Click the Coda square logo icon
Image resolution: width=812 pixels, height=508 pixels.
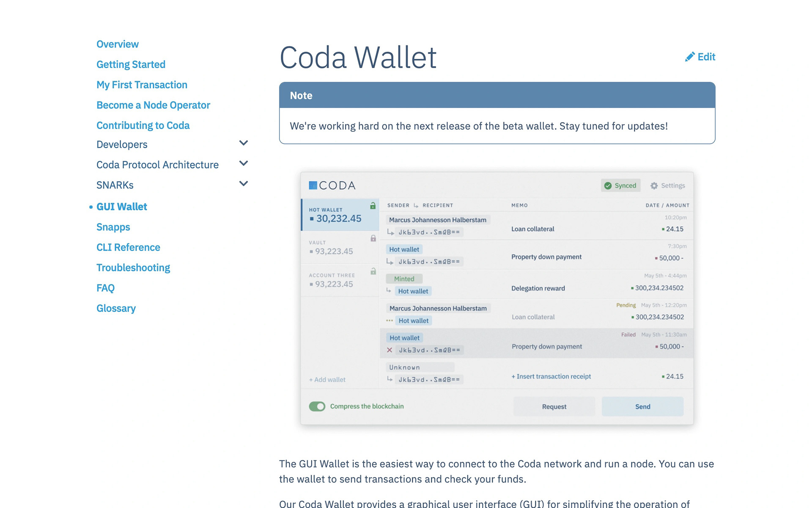[x=313, y=185]
